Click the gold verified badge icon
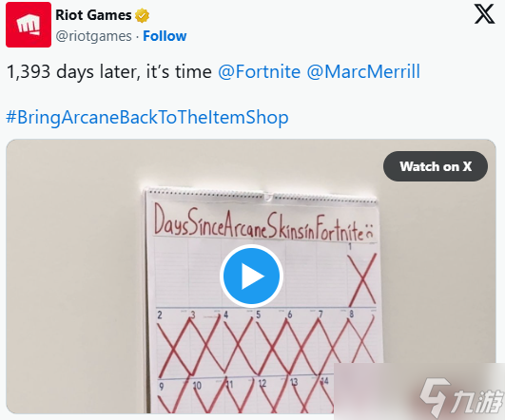This screenshot has width=505, height=420. tap(142, 15)
